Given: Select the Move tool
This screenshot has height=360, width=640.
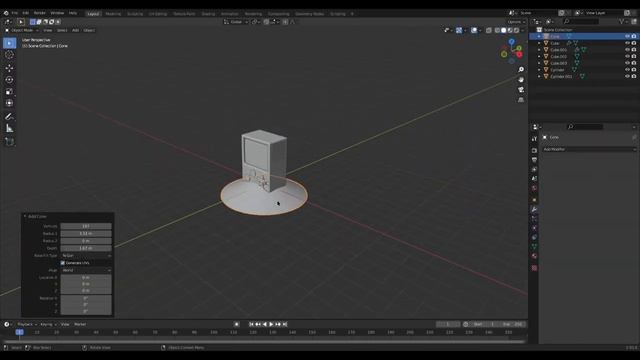Looking at the screenshot, I should point(9,68).
